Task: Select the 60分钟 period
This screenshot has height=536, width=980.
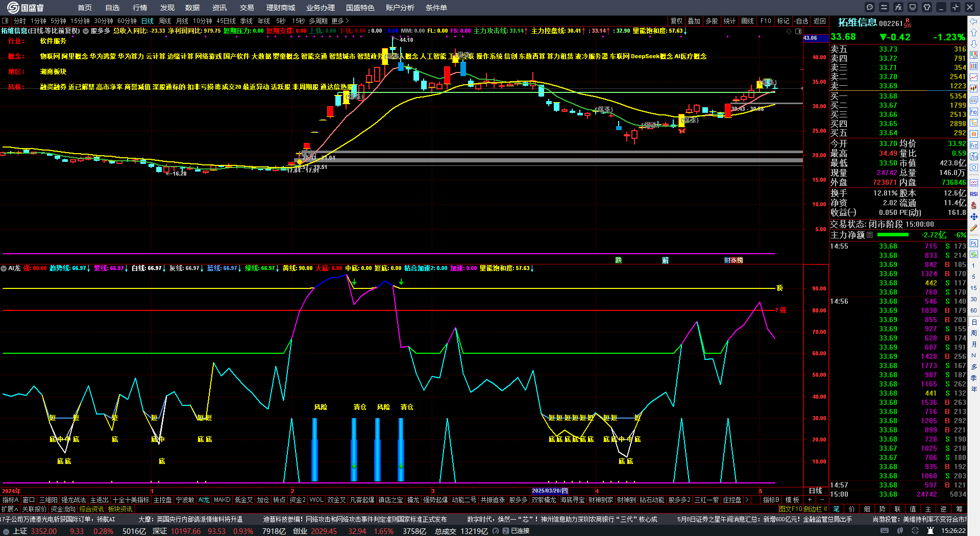Action: (127, 21)
